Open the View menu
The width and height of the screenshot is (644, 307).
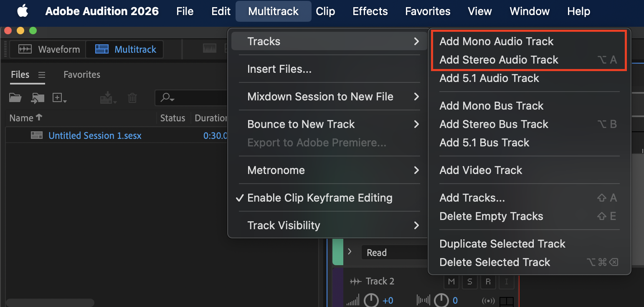coord(480,11)
